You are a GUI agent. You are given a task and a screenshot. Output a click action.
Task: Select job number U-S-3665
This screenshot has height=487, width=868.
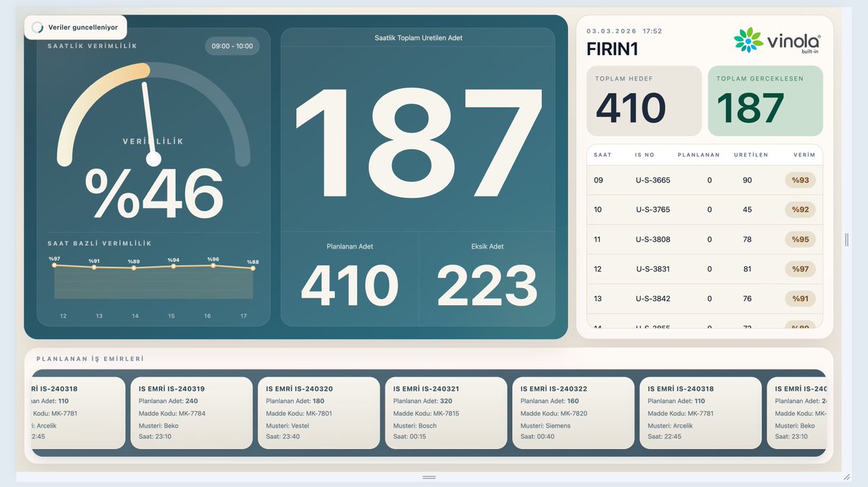click(653, 180)
